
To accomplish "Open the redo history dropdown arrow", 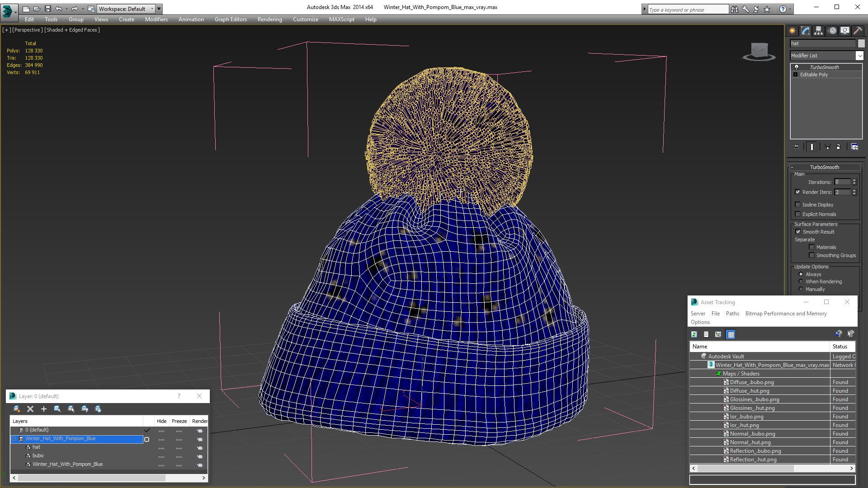I will (82, 9).
